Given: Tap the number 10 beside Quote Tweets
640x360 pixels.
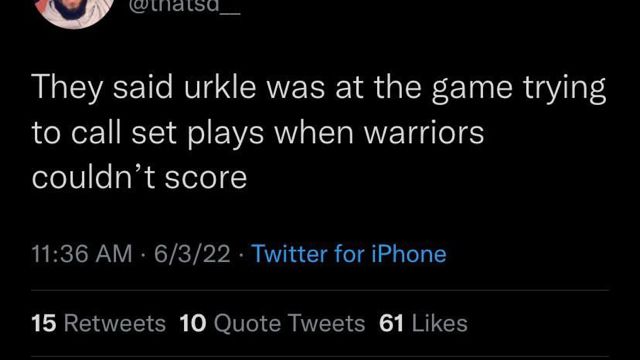Looking at the screenshot, I should [x=193, y=324].
